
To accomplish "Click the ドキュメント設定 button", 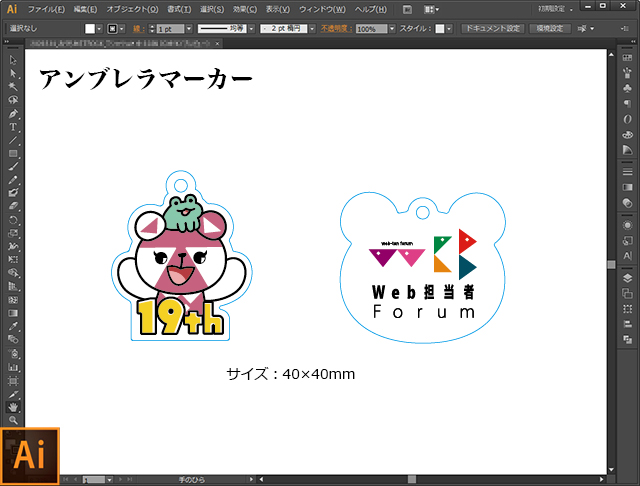I will coord(493,29).
